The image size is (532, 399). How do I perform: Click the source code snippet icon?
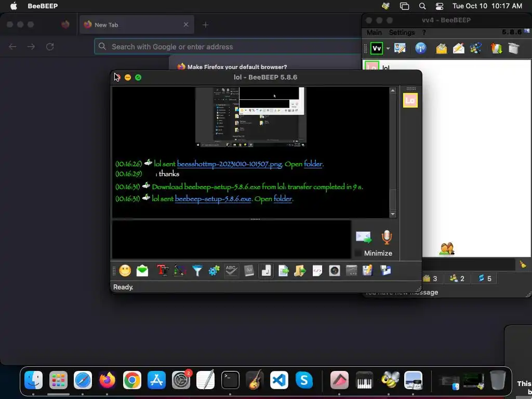pyautogui.click(x=317, y=270)
